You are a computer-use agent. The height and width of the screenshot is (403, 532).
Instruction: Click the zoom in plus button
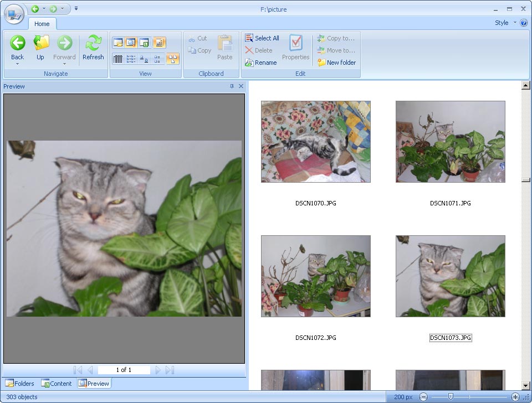515,397
